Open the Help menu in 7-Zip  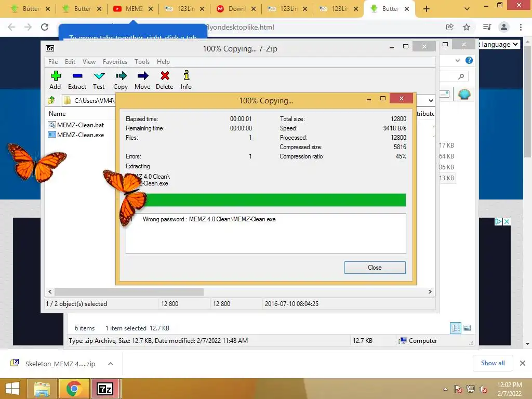pyautogui.click(x=163, y=62)
